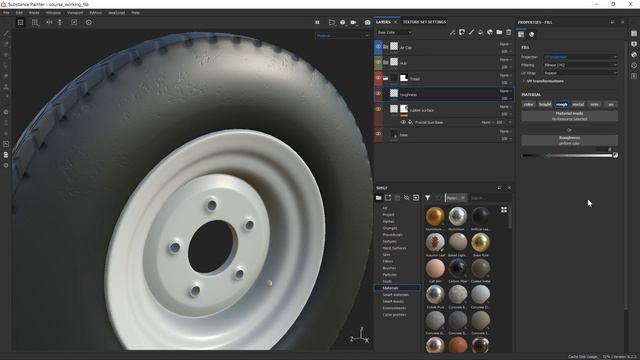The height and width of the screenshot is (360, 640).
Task: Select the Paint brush tool in left toolbar
Action: click(x=6, y=33)
